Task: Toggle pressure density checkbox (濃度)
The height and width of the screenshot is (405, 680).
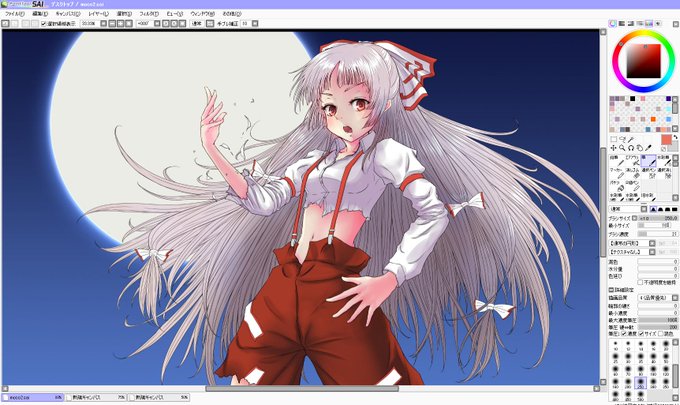Action: click(x=624, y=333)
